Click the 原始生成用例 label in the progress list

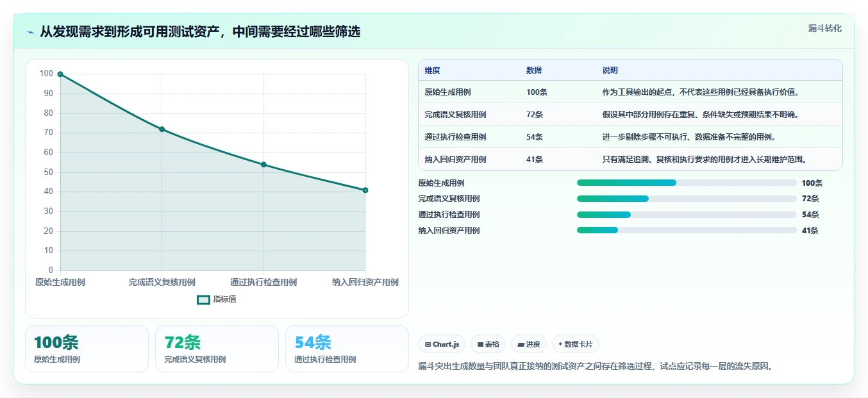(442, 183)
